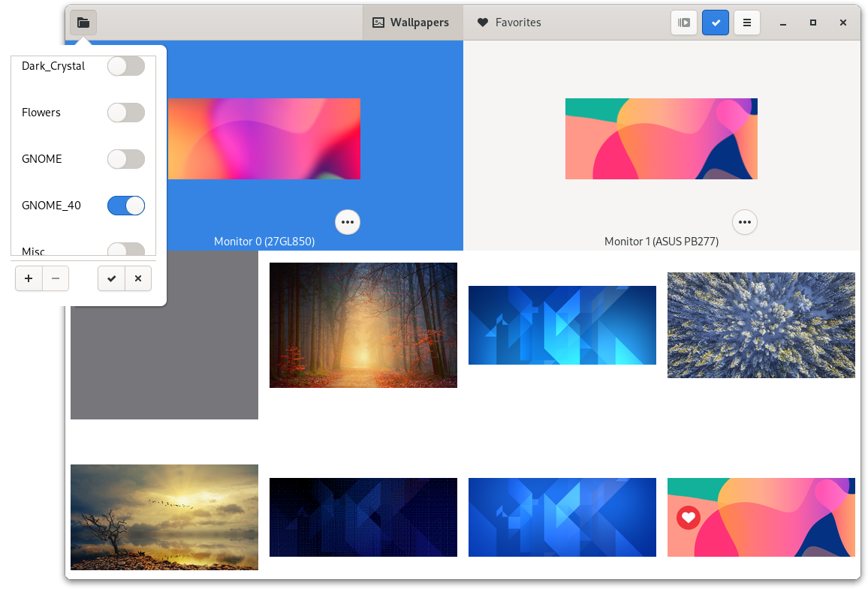Open options for Monitor 1 (ASUS PB277)
This screenshot has height=589, width=868.
tap(744, 222)
